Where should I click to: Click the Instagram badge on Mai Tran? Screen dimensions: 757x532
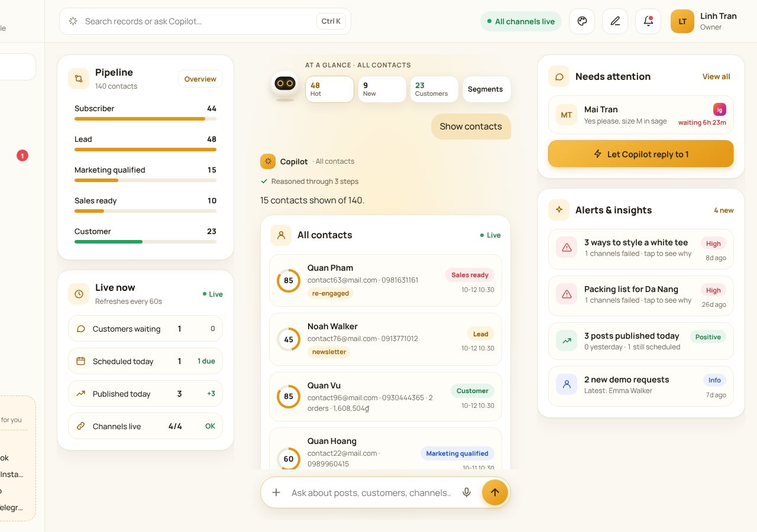[x=720, y=109]
